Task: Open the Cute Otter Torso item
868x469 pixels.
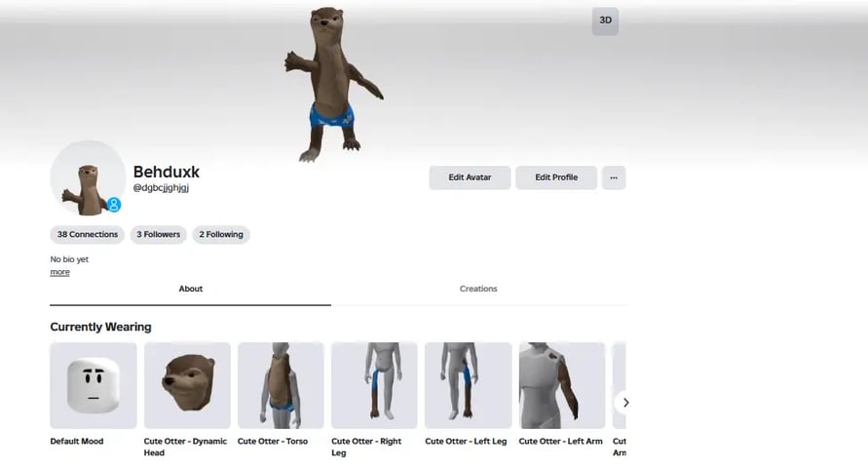Action: click(281, 385)
